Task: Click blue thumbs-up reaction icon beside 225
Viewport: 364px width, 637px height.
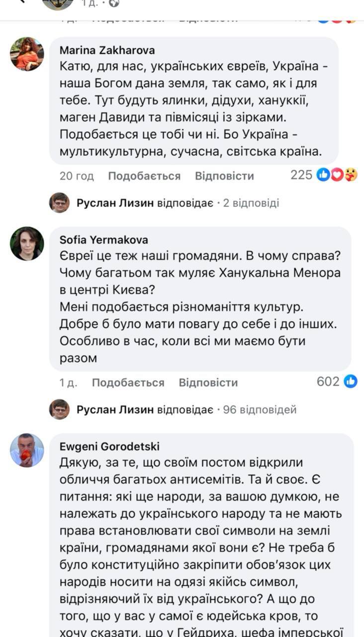Action: [x=323, y=175]
